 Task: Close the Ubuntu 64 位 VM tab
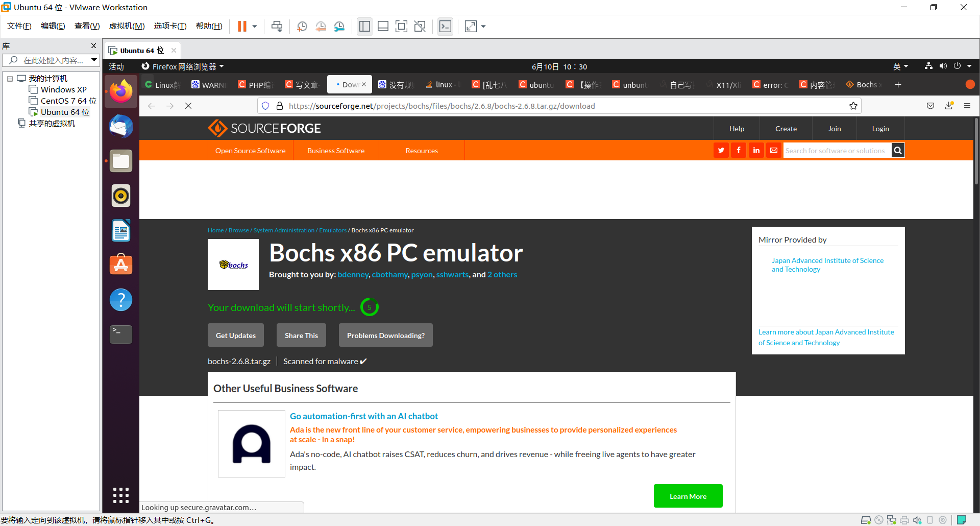click(x=174, y=51)
